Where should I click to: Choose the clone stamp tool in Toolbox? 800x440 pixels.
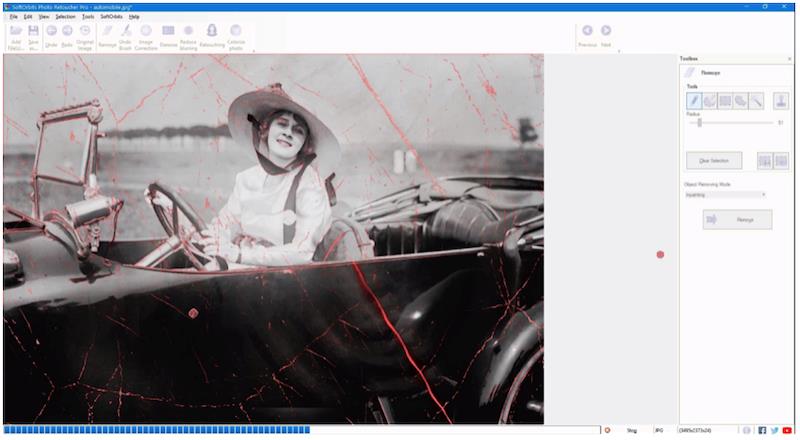[781, 101]
